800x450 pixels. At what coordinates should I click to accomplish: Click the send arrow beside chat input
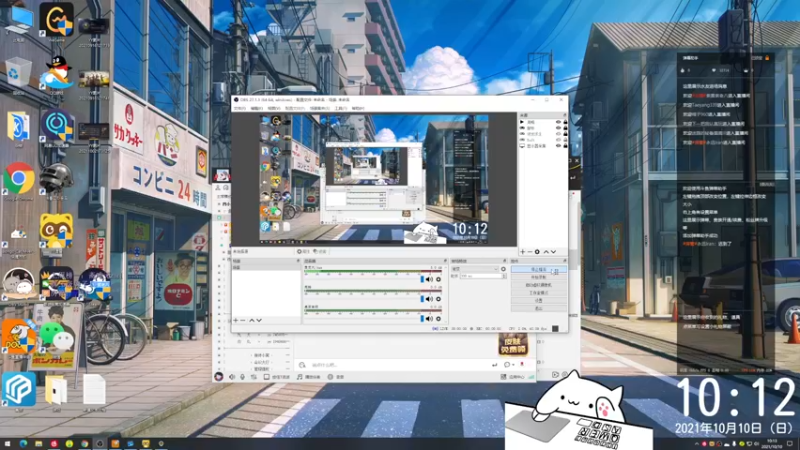494,365
